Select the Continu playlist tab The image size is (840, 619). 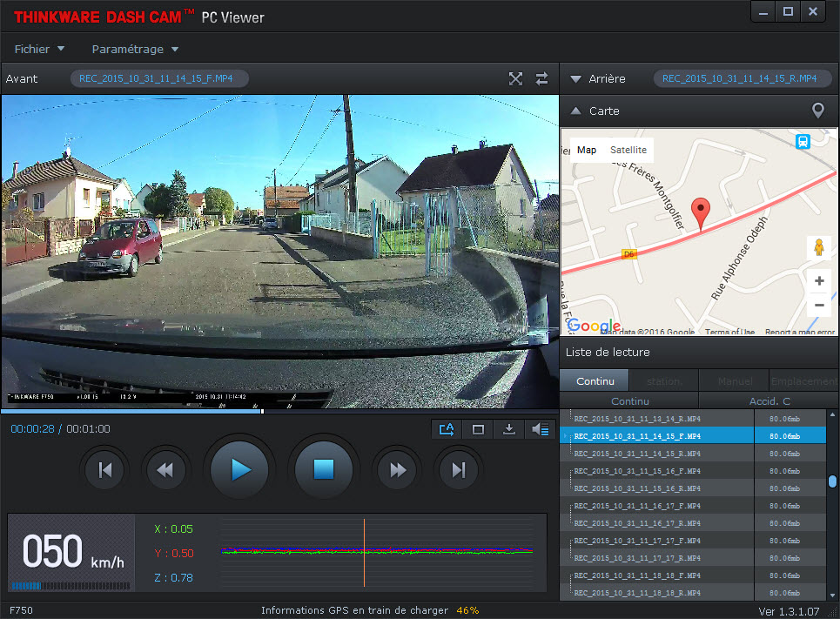click(595, 381)
